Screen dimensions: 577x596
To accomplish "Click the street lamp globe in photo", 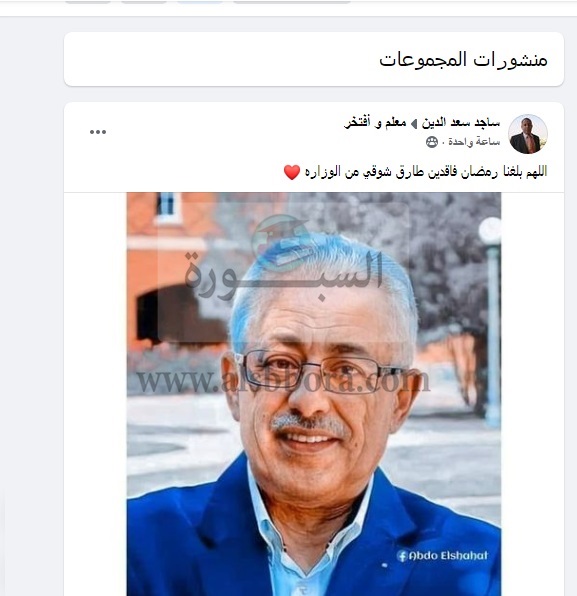I will (x=490, y=230).
